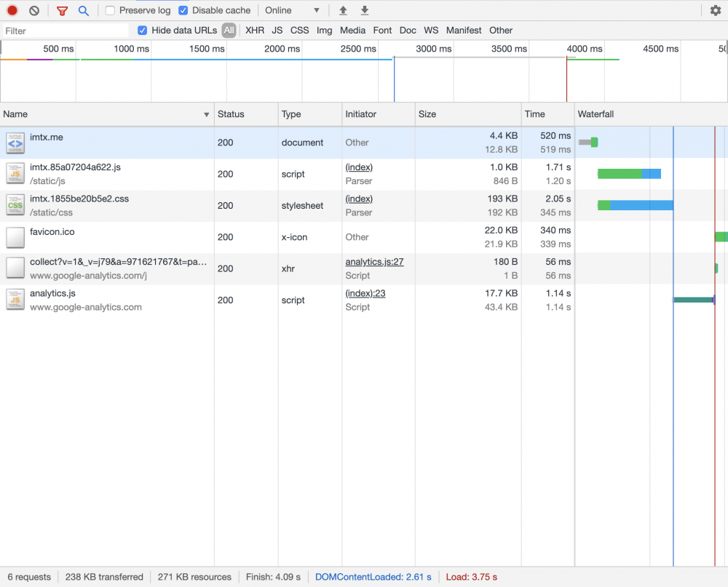Viewport: 728px width, 587px height.
Task: Click the 3000 ms mark in overview timeline
Action: (433, 49)
